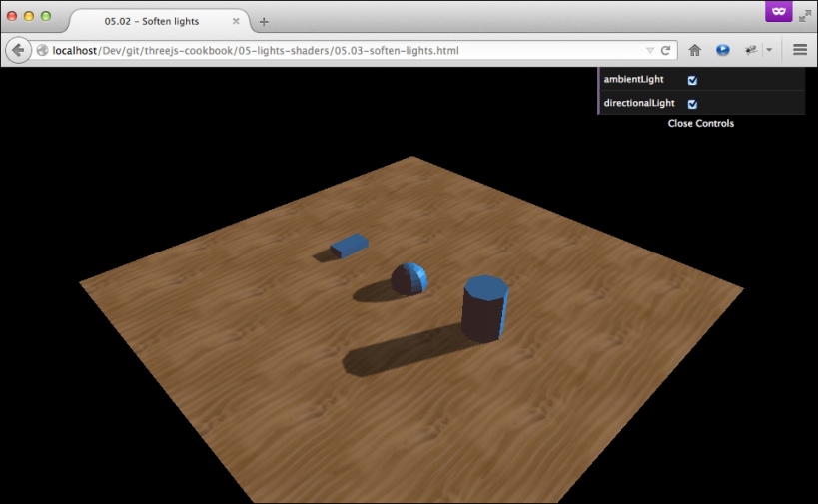Click the blue globe toolbar icon
This screenshot has width=818, height=504.
pos(722,50)
